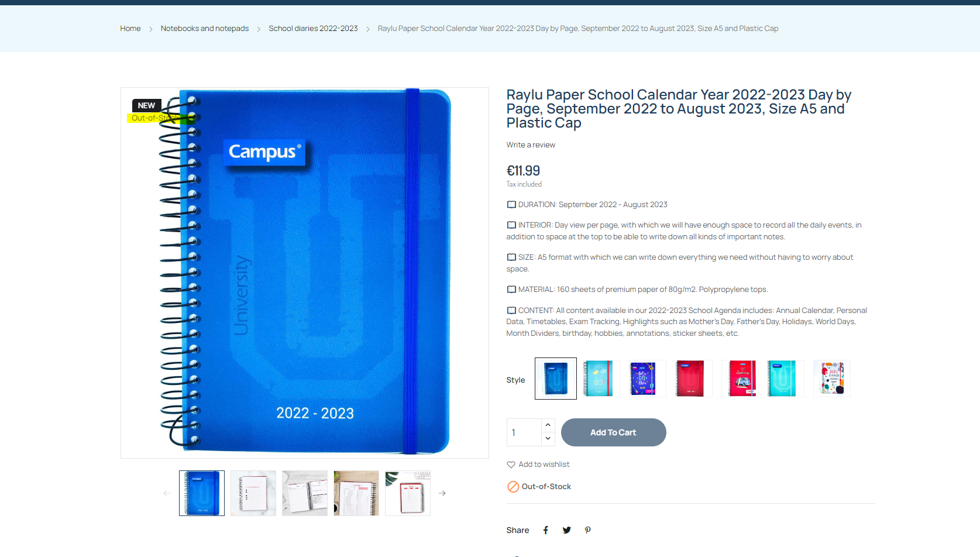Open Notebooks and notepads breadcrumb
Screen dimensions: 980x557
[205, 28]
